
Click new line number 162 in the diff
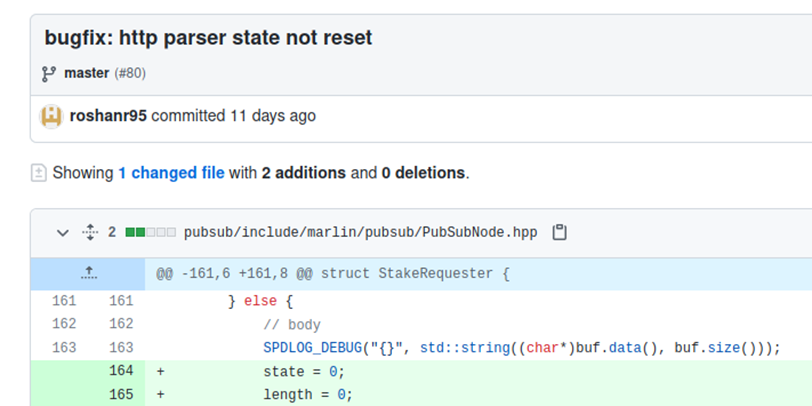pos(121,324)
